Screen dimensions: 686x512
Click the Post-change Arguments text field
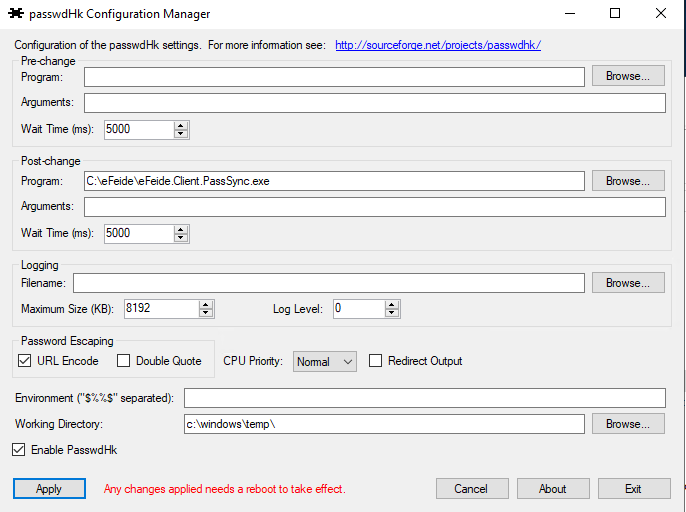(374, 207)
